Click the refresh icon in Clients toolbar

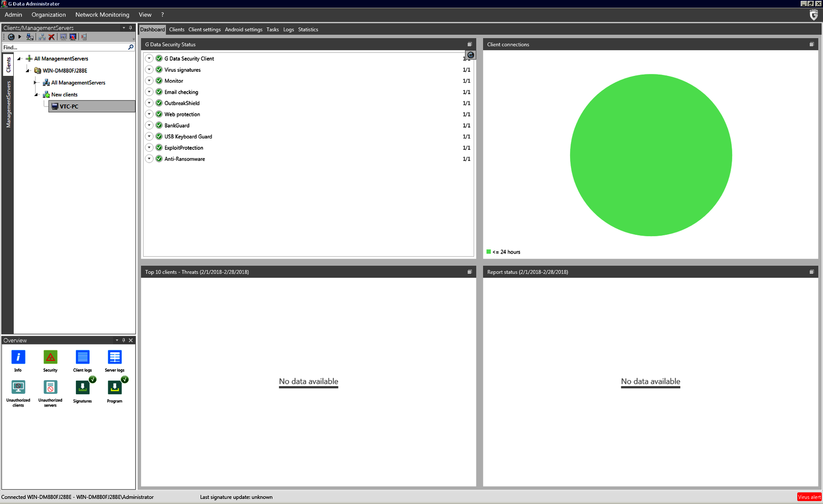tap(11, 37)
